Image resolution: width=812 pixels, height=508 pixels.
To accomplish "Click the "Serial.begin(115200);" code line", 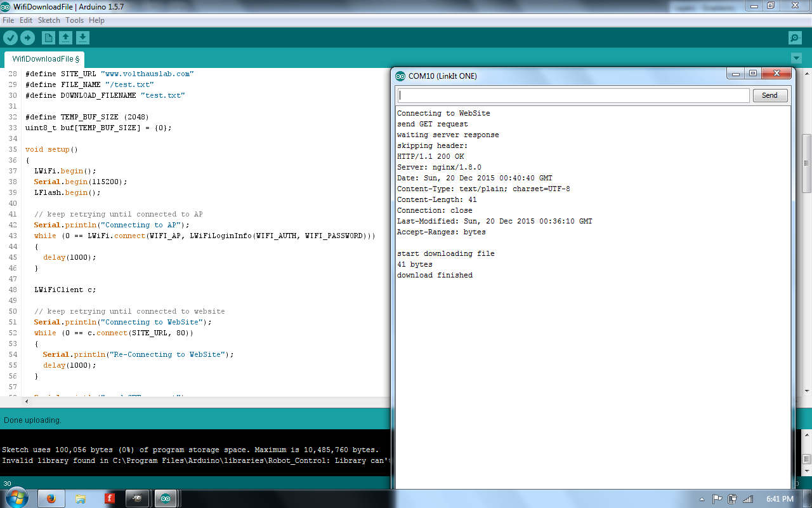I will pos(81,182).
